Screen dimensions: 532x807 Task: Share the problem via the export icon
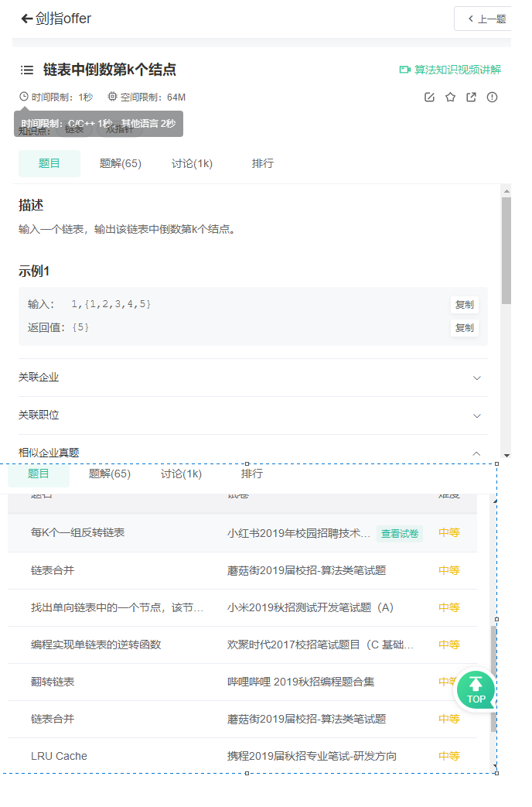pos(471,97)
